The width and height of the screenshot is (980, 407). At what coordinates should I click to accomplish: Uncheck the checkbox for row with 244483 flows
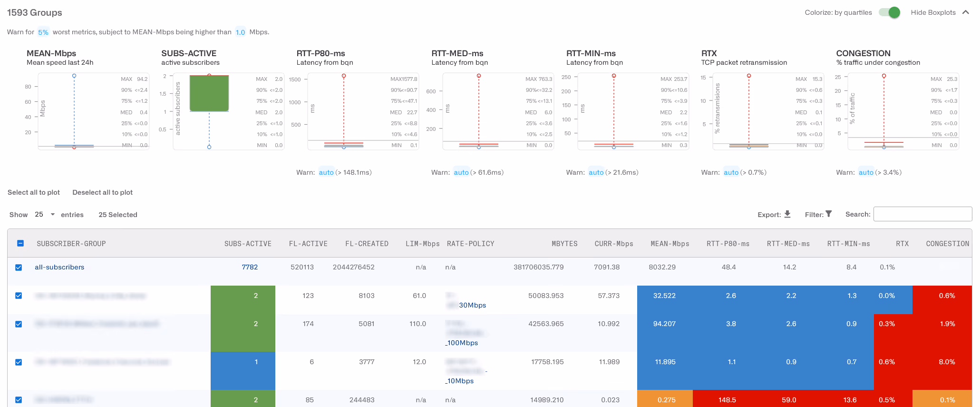coord(19,400)
